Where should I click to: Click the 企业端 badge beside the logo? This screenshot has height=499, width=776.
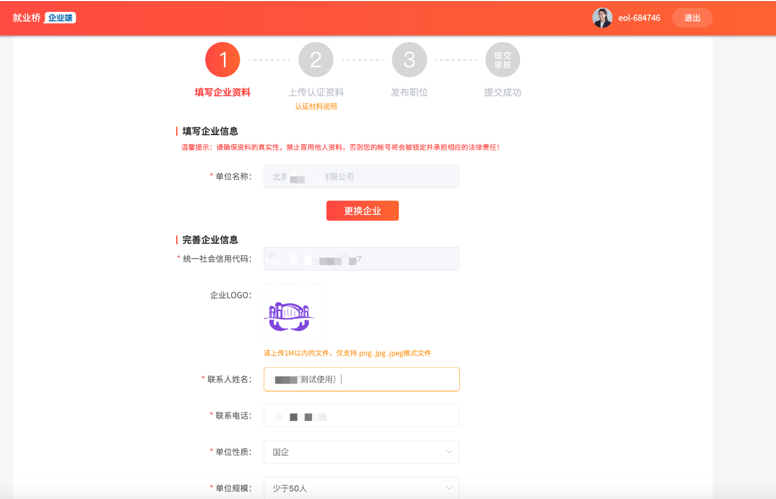[60, 18]
